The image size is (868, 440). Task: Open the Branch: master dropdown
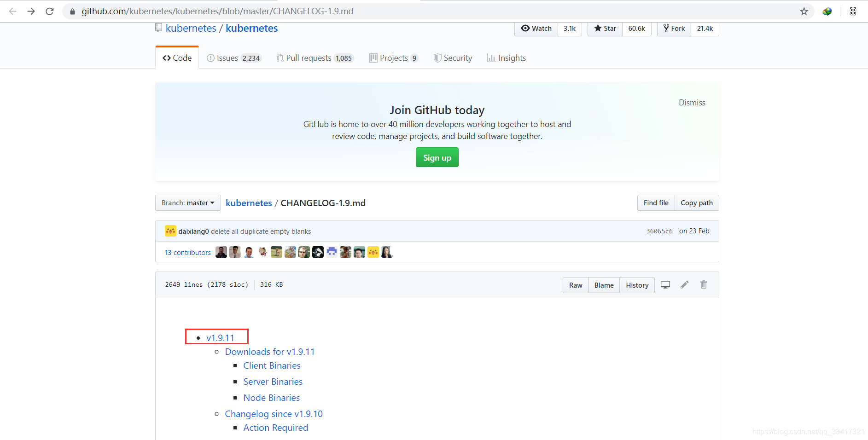pyautogui.click(x=188, y=203)
